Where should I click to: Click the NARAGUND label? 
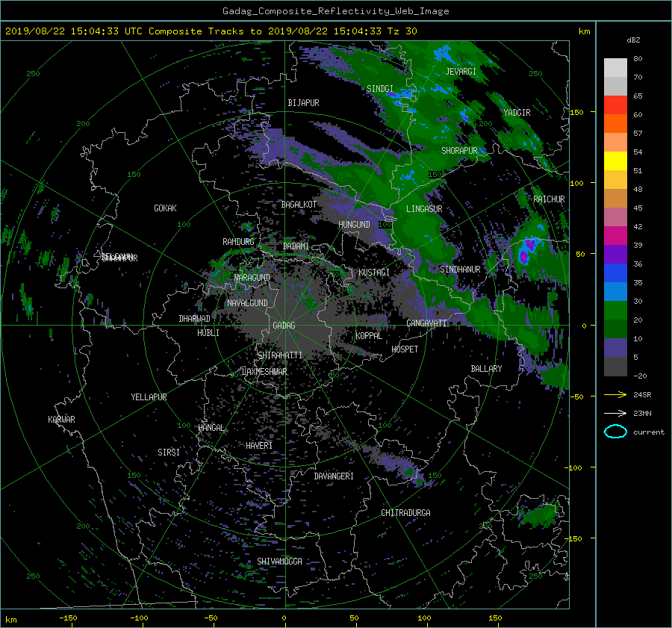pos(252,278)
